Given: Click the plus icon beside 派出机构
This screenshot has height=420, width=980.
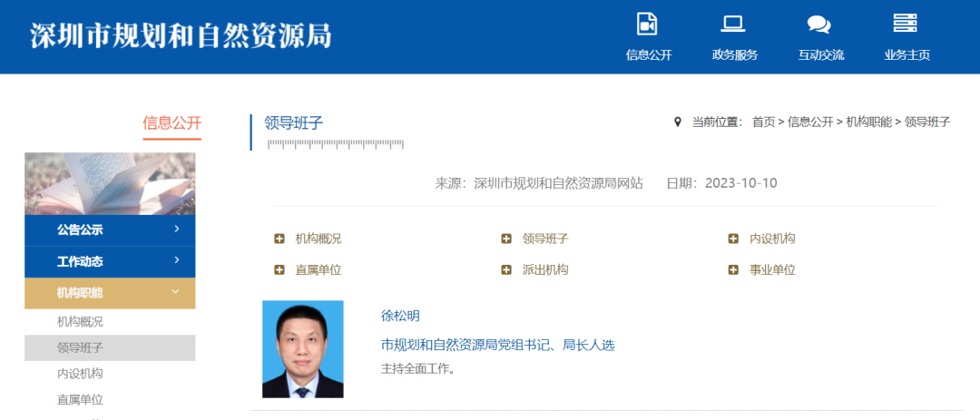Looking at the screenshot, I should (x=506, y=270).
